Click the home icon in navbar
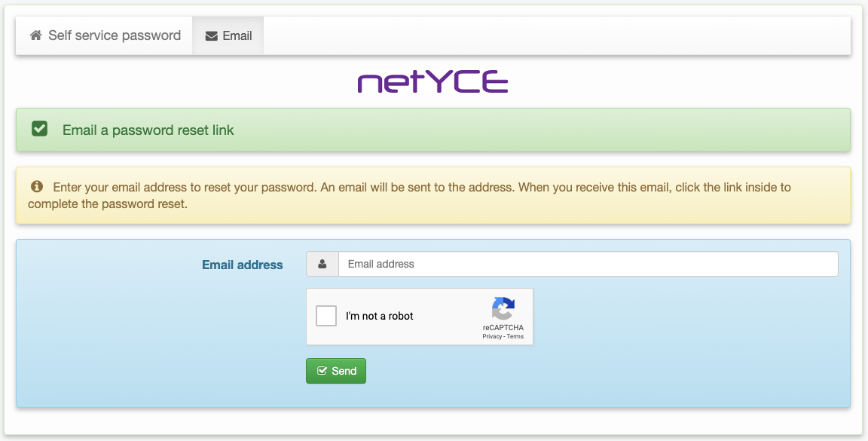 [35, 35]
